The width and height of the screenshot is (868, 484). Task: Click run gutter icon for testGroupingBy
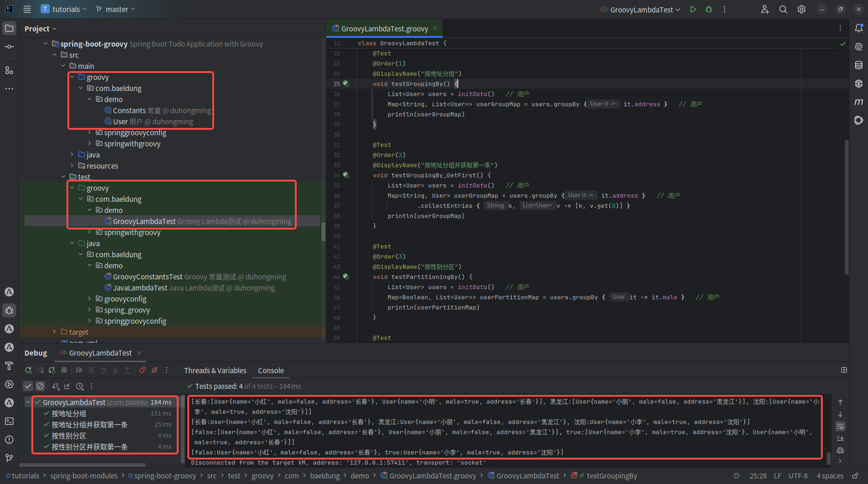click(346, 84)
